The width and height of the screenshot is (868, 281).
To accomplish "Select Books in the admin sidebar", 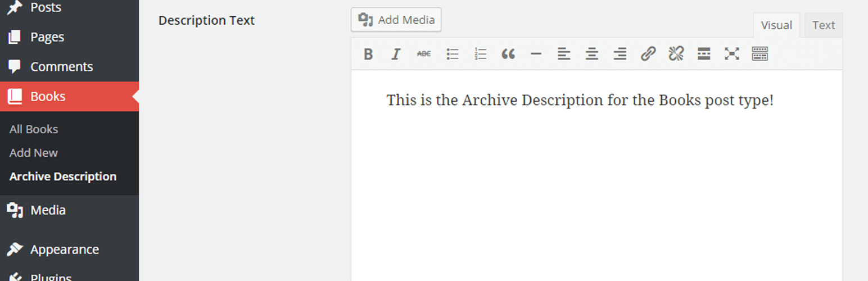I will [69, 96].
